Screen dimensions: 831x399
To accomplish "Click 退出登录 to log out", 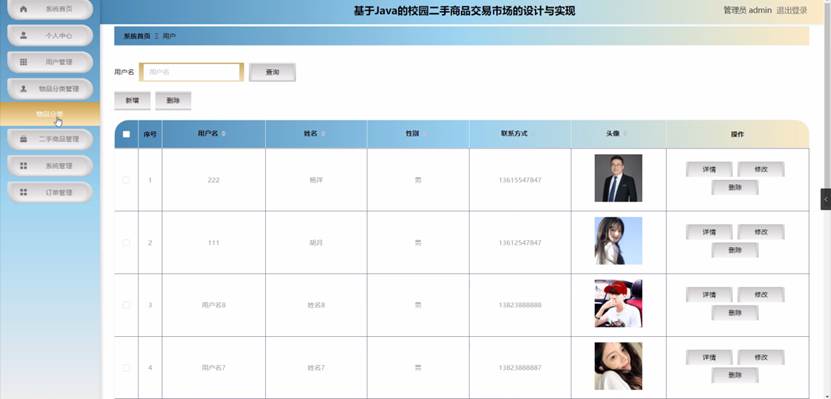I will pyautogui.click(x=792, y=10).
